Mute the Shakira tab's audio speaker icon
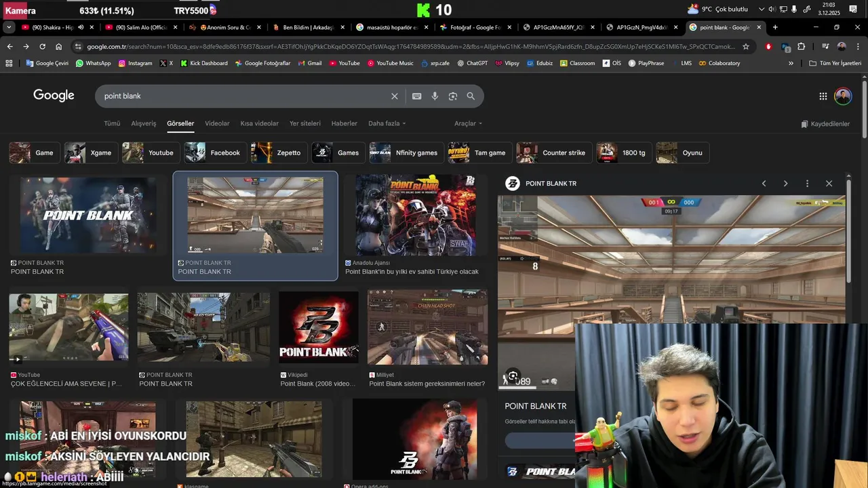 [x=81, y=27]
